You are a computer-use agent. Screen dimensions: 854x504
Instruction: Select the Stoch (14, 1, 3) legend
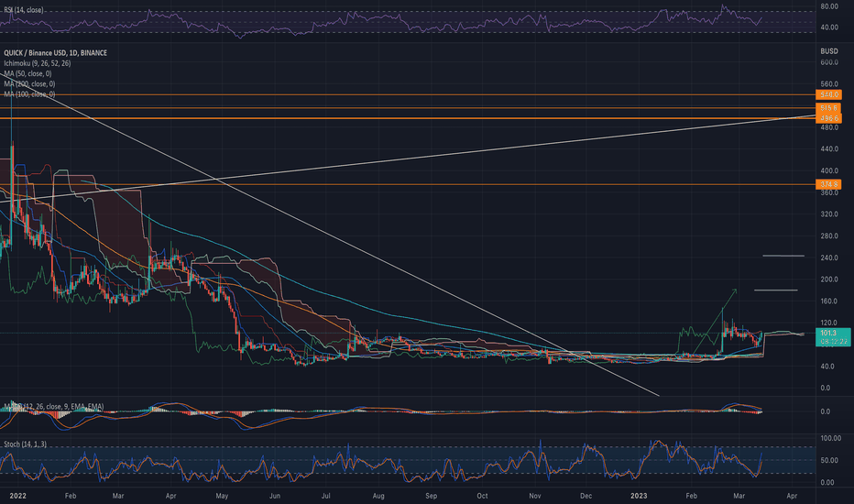25,444
